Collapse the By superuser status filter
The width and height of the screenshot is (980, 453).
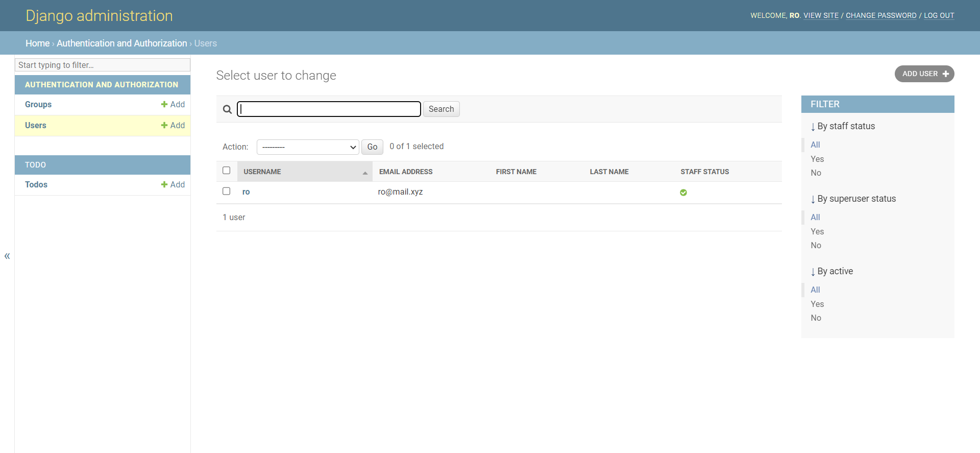(853, 199)
